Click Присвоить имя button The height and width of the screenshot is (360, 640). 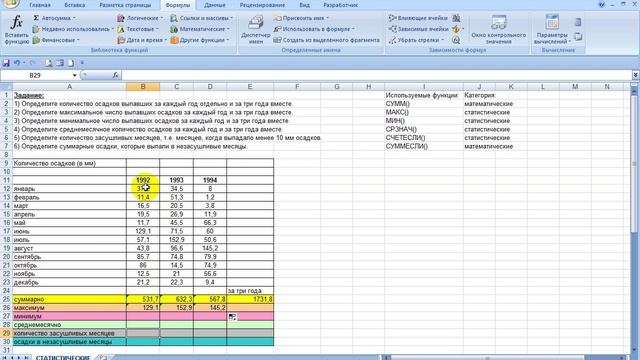(301, 18)
